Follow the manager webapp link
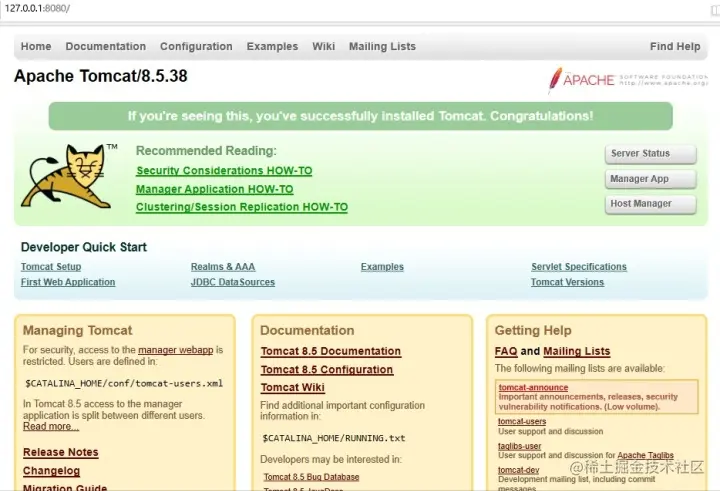Viewport: 720px width, 491px height. [175, 350]
